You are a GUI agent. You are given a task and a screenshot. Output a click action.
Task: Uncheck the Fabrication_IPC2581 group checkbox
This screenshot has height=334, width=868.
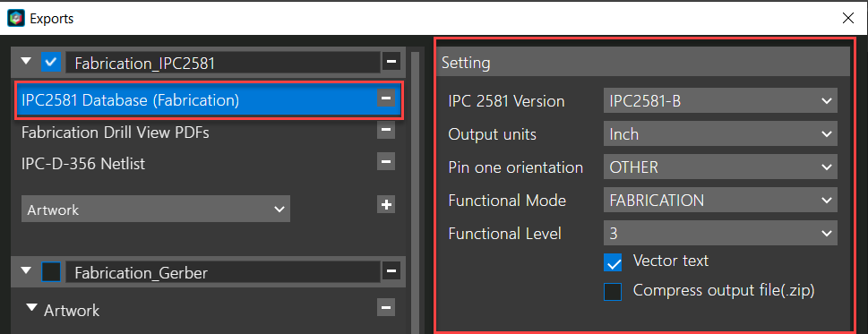(51, 63)
